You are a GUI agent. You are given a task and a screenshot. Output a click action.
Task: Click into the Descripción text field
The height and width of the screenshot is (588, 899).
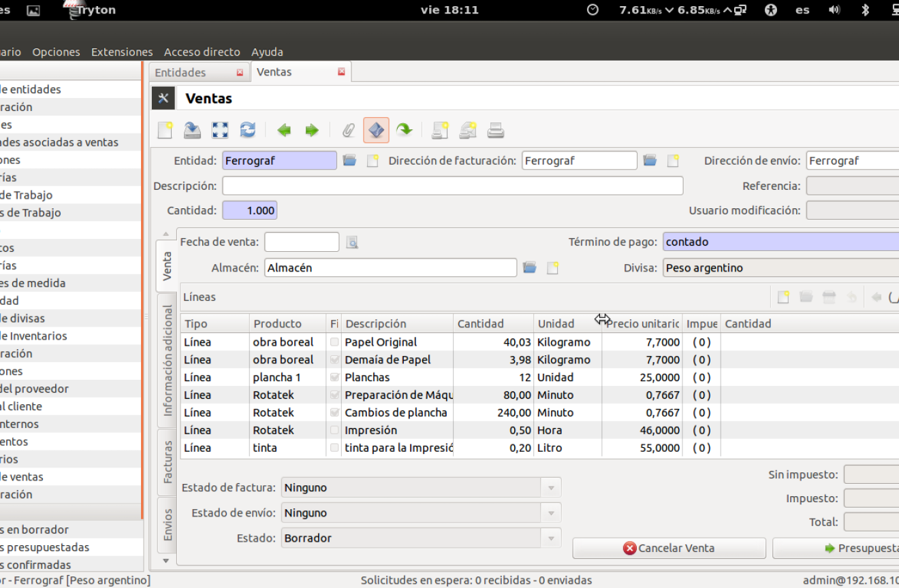452,186
